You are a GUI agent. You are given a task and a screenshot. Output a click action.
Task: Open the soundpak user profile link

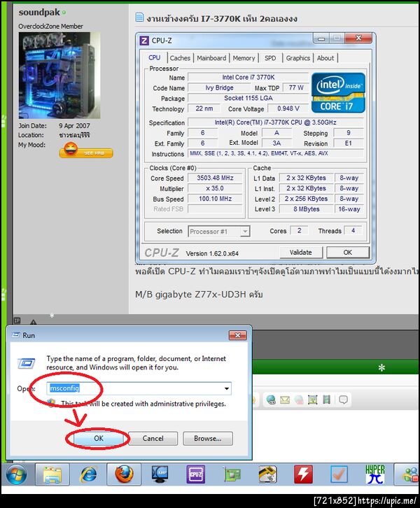point(39,13)
